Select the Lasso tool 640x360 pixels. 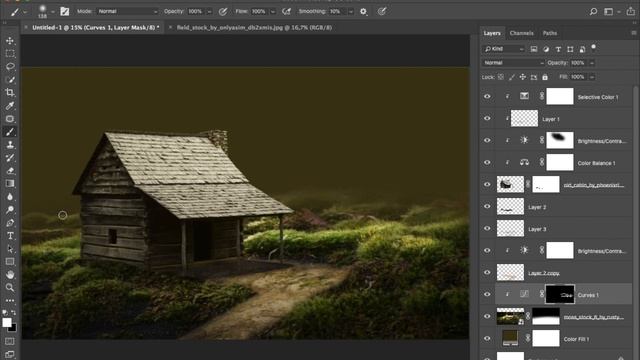[x=10, y=67]
